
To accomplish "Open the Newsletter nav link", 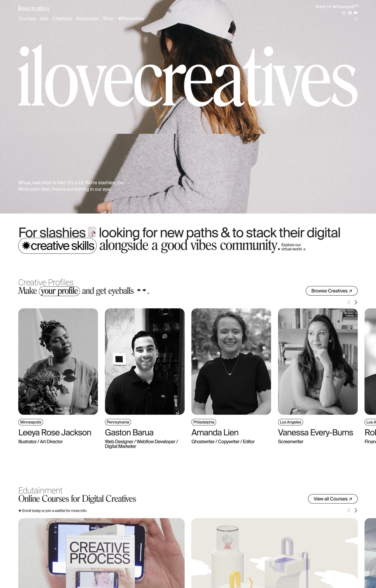I will 131,19.
